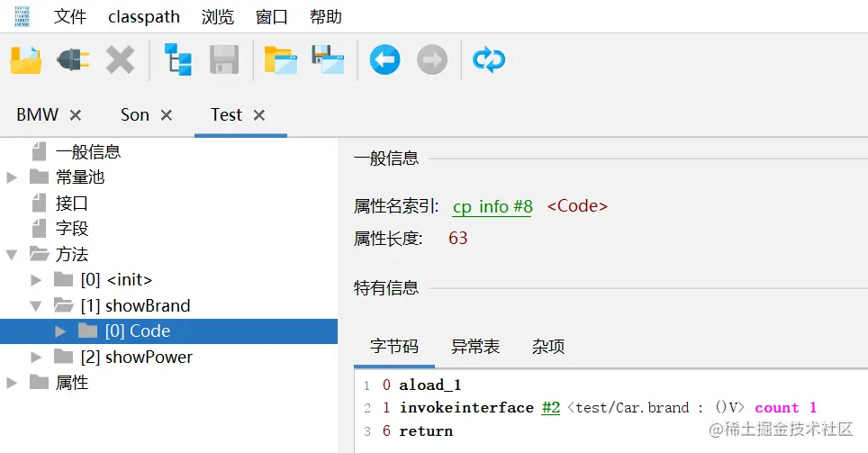Click the count 1 operand text
The width and height of the screenshot is (868, 453).
point(786,408)
